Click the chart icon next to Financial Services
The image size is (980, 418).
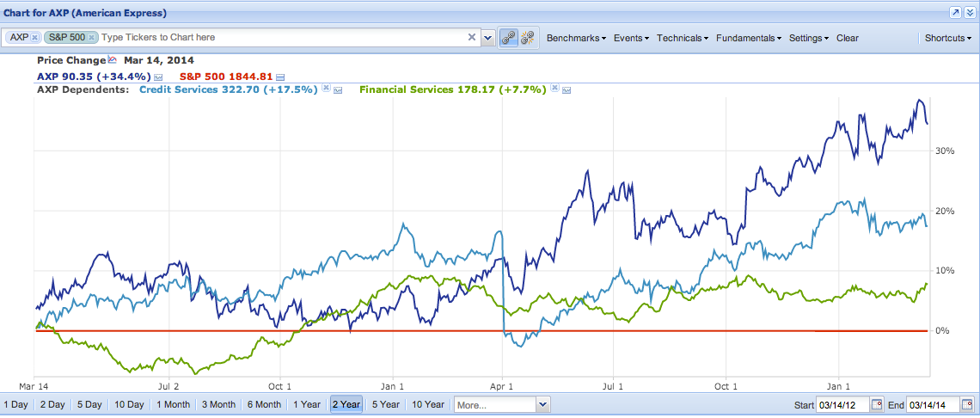[566, 90]
